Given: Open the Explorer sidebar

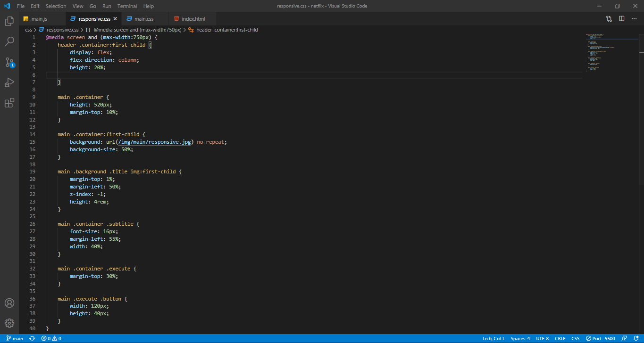Looking at the screenshot, I should (9, 21).
